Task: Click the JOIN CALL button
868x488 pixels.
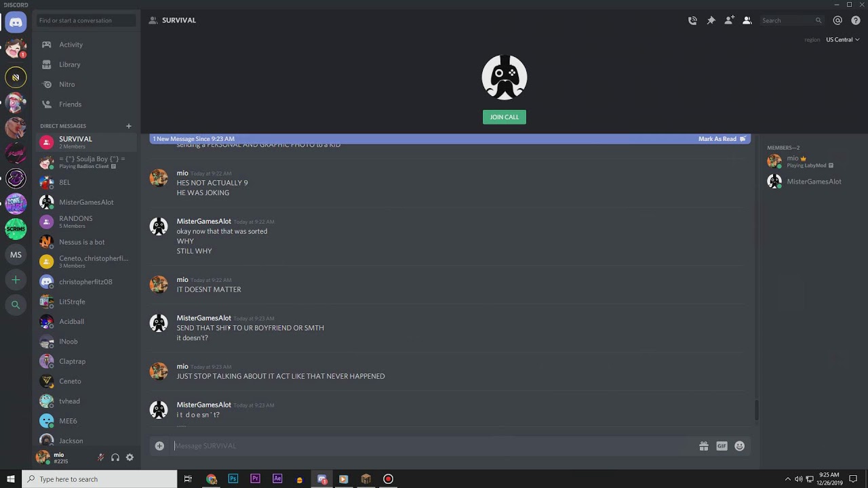Action: pos(505,117)
